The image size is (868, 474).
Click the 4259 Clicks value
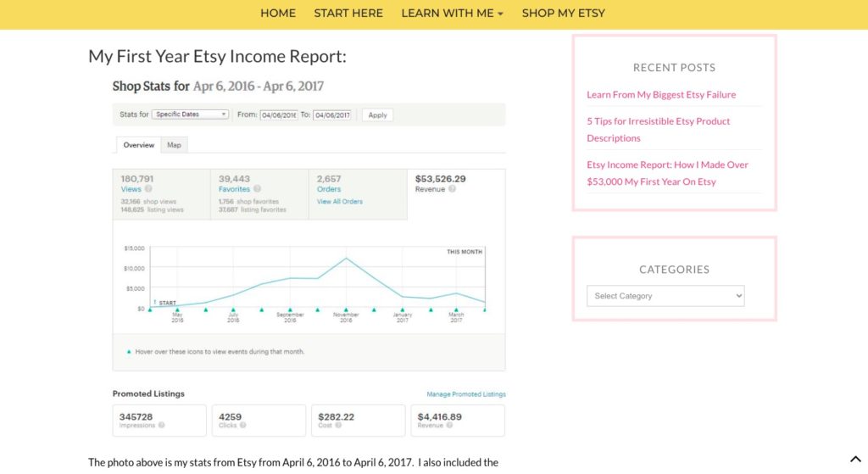pyautogui.click(x=230, y=417)
